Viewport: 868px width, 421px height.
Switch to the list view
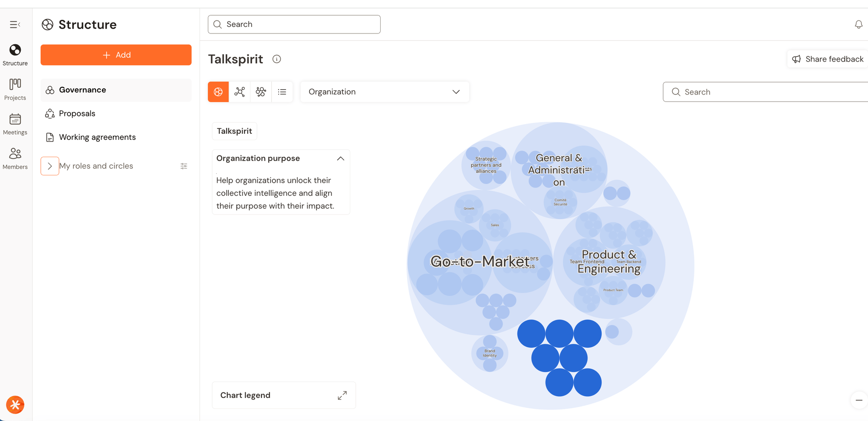click(x=282, y=92)
